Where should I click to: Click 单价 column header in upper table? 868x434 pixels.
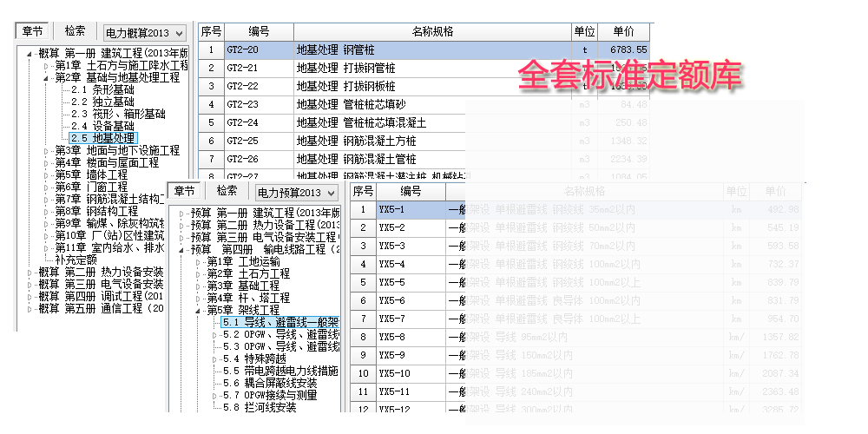click(623, 31)
